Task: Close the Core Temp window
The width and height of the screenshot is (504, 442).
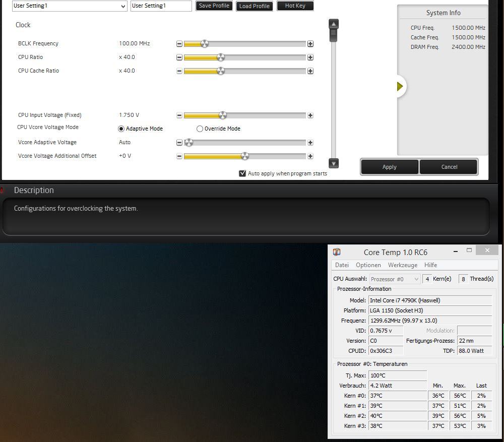Action: [487, 250]
